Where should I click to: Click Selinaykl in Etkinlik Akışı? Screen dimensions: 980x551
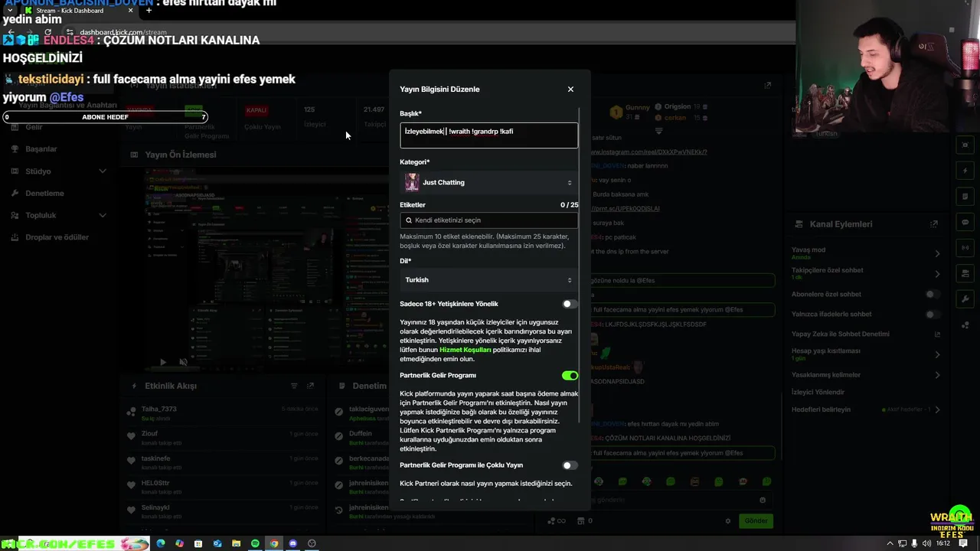[155, 507]
